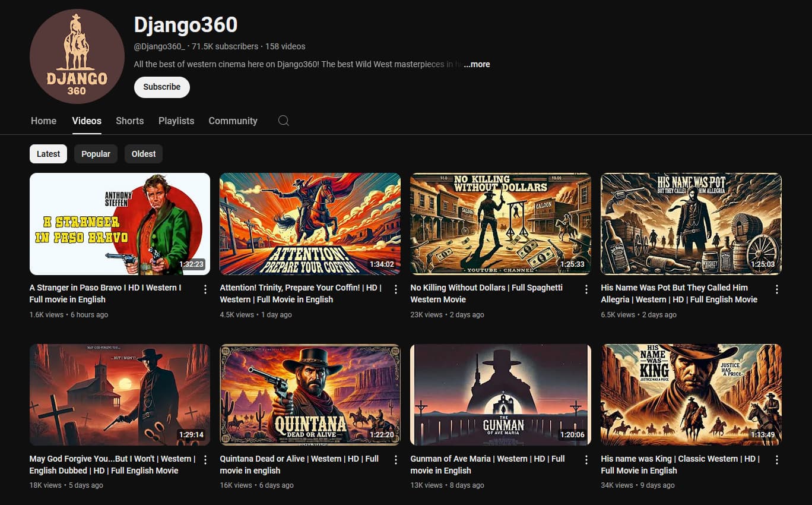Select the Latest sort filter chip

[48, 154]
